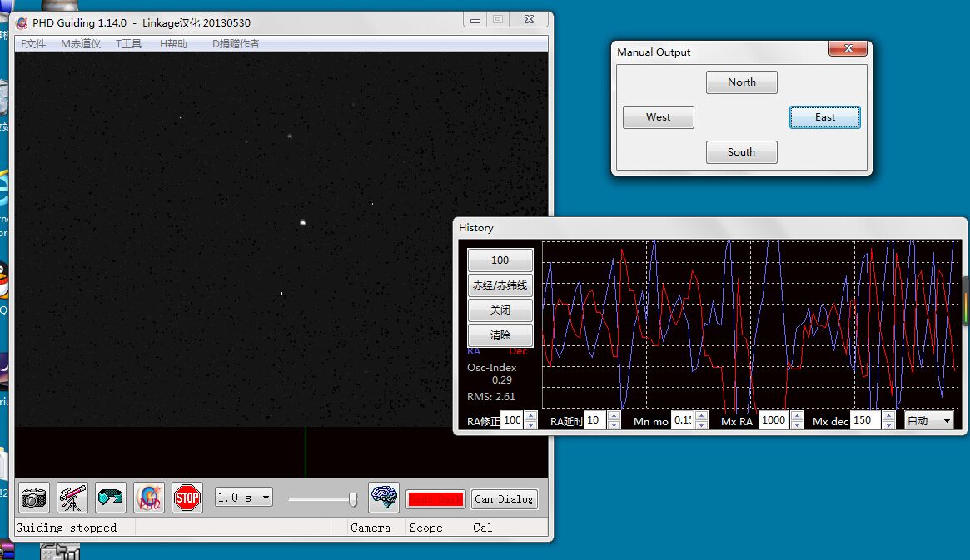
Task: Click the camera connect icon
Action: [x=33, y=498]
